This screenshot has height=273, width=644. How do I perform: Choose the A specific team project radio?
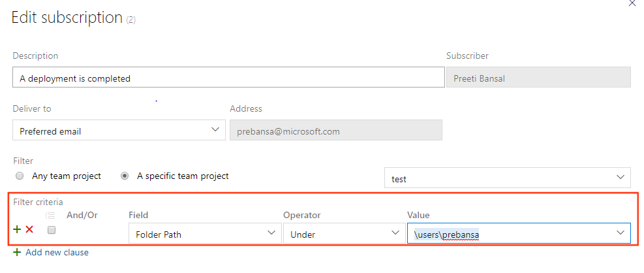pos(125,176)
